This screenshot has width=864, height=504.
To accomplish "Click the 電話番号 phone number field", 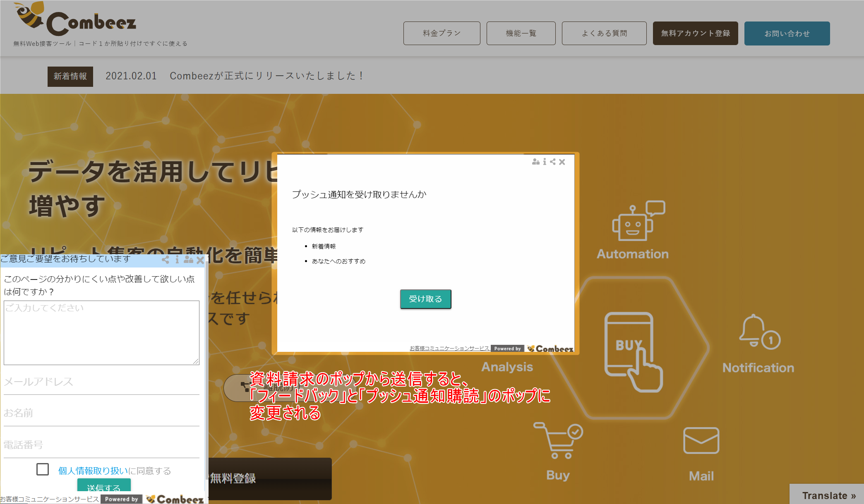I will [101, 445].
